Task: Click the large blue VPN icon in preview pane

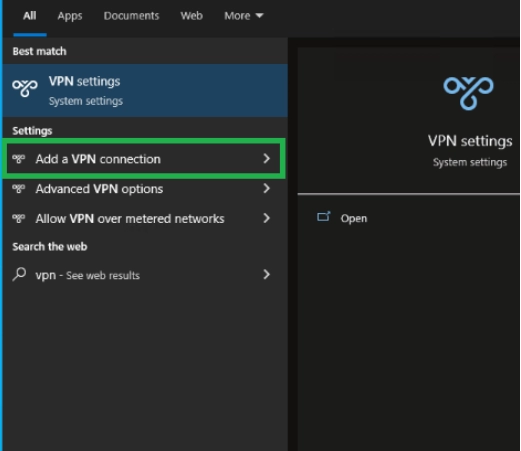Action: 468,93
